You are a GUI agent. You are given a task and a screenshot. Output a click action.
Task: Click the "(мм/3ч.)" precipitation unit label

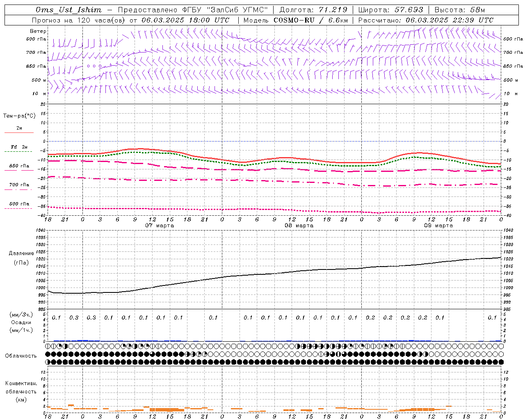tap(21, 315)
